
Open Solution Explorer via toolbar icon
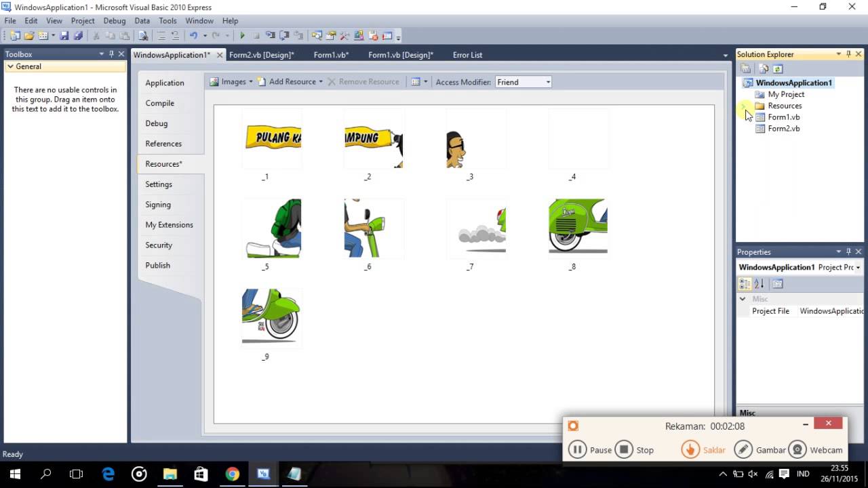click(317, 36)
